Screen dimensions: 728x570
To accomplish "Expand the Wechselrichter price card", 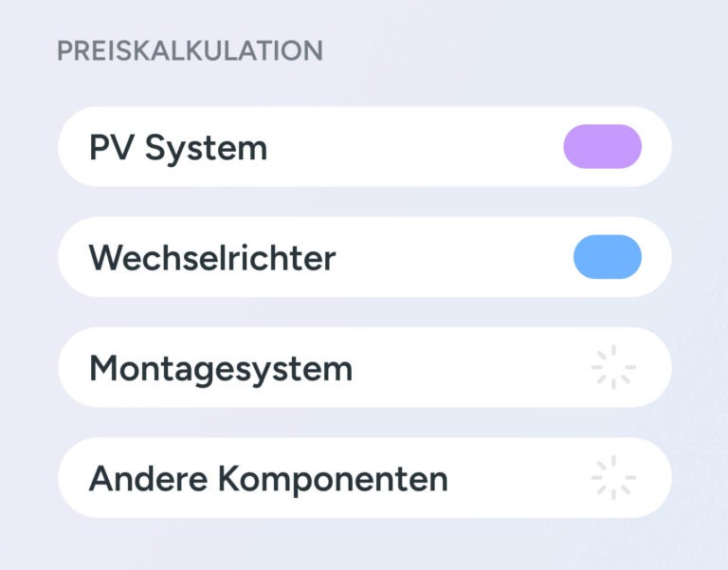I will (364, 257).
